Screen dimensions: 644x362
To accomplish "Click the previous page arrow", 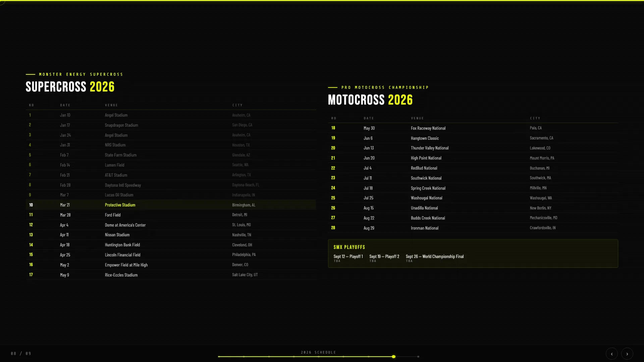I will coord(612,354).
